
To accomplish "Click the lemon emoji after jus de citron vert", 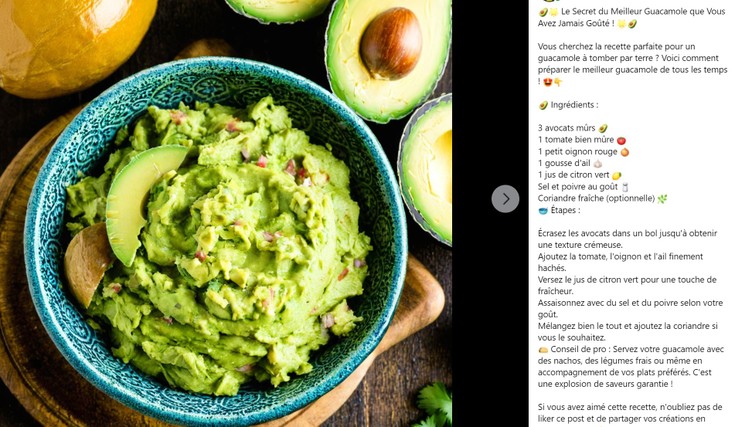I will click(x=616, y=175).
